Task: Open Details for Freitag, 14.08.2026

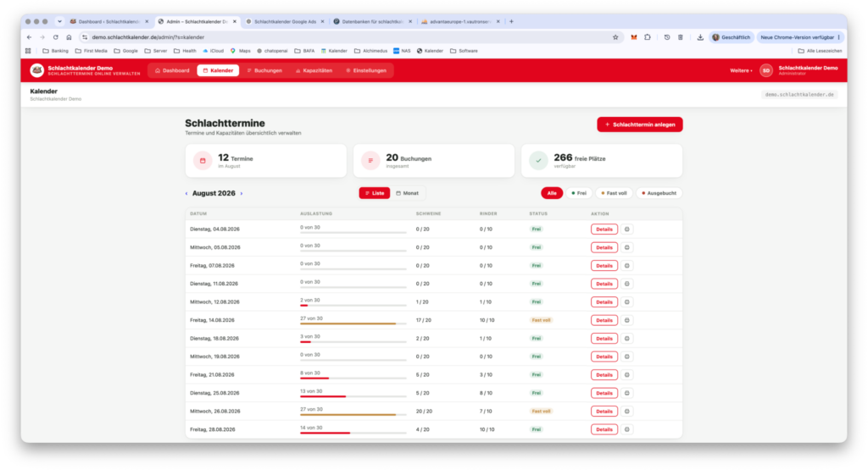Action: pyautogui.click(x=604, y=320)
